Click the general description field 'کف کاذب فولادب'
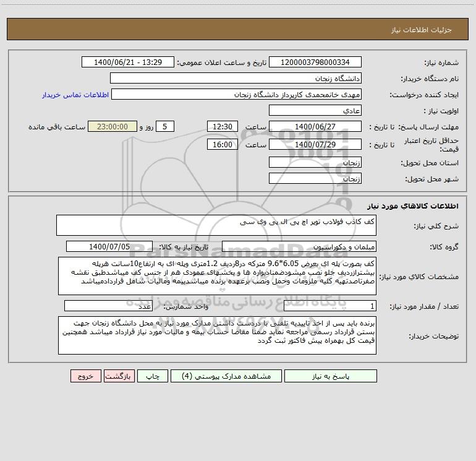The width and height of the screenshot is (476, 461). (216, 225)
